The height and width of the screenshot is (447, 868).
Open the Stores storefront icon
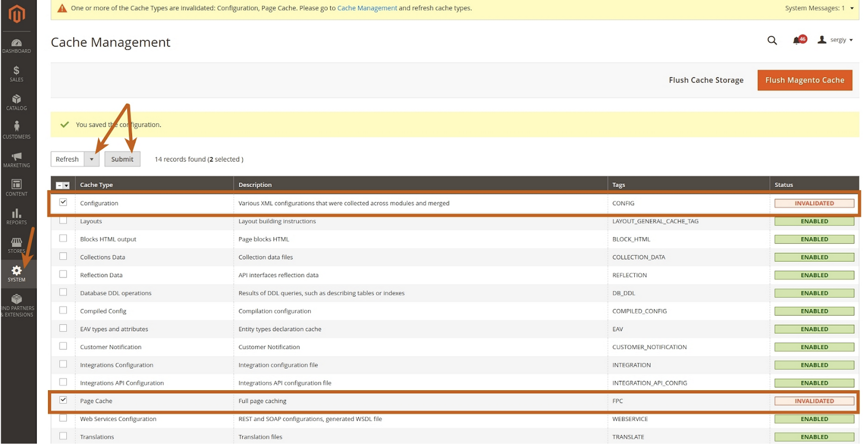point(16,242)
